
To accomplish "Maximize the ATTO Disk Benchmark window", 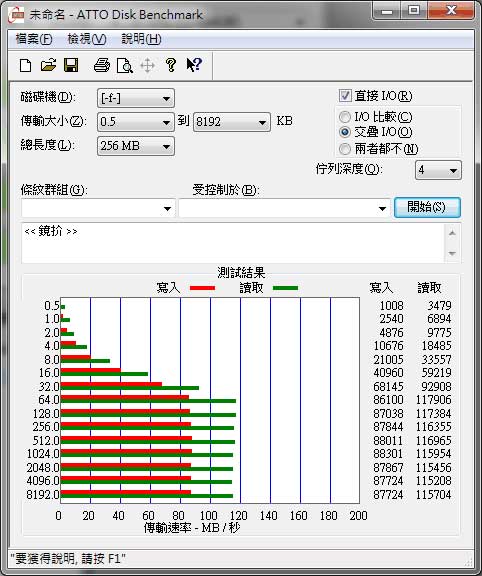I will (x=414, y=10).
